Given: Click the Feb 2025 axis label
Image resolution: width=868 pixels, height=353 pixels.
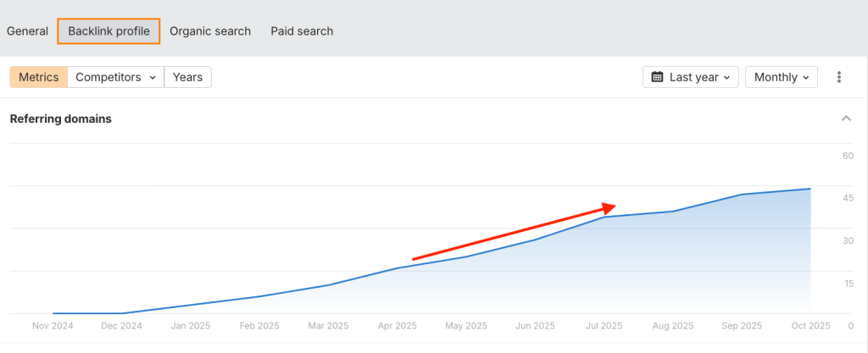Looking at the screenshot, I should (x=259, y=326).
